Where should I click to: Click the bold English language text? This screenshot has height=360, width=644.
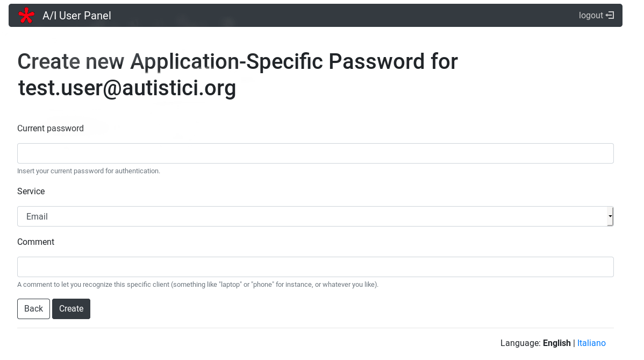click(556, 343)
